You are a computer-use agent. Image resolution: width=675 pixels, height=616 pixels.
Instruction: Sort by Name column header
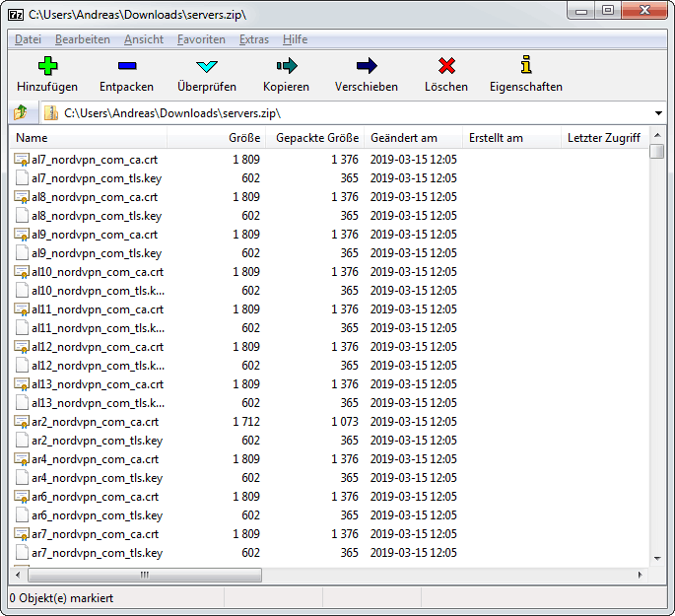point(89,138)
